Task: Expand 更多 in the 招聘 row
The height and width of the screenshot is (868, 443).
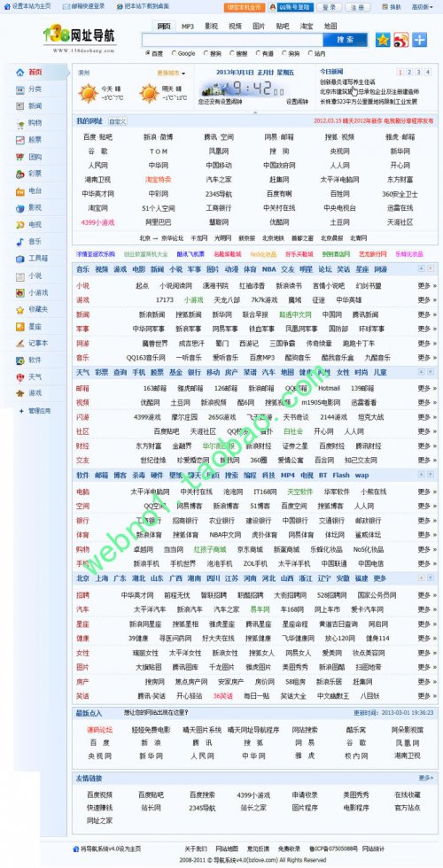Action: point(426,595)
